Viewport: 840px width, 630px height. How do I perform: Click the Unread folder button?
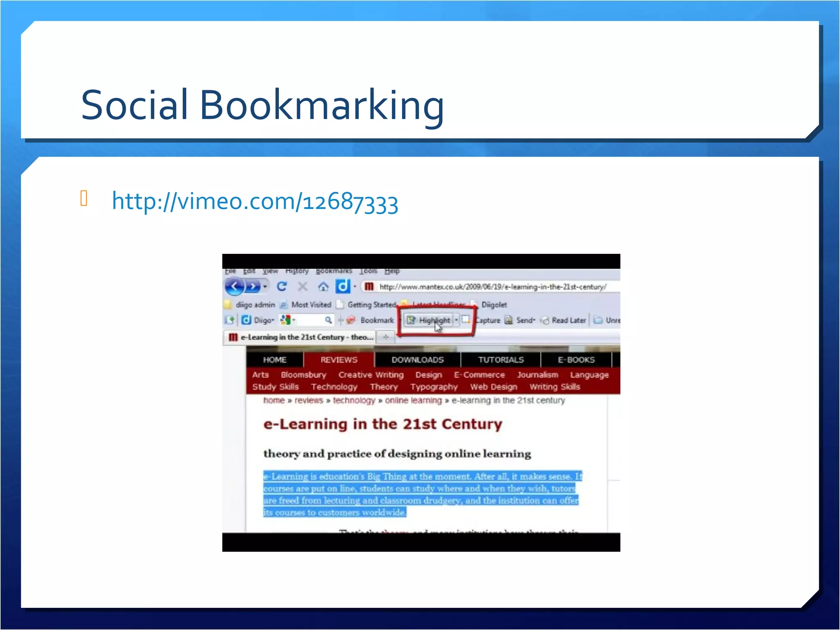point(607,320)
